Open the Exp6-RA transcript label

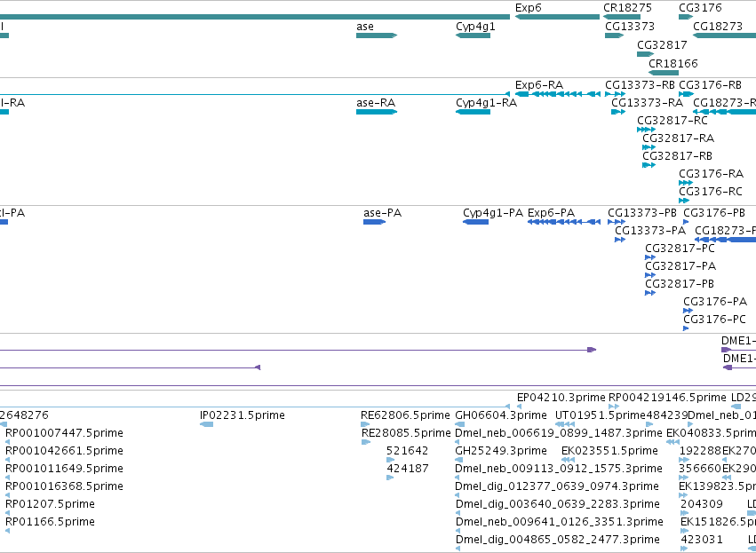coord(539,85)
